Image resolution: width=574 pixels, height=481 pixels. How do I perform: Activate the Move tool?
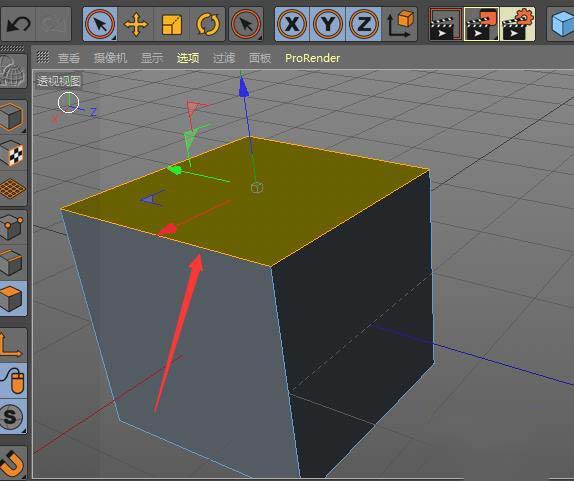pyautogui.click(x=136, y=24)
